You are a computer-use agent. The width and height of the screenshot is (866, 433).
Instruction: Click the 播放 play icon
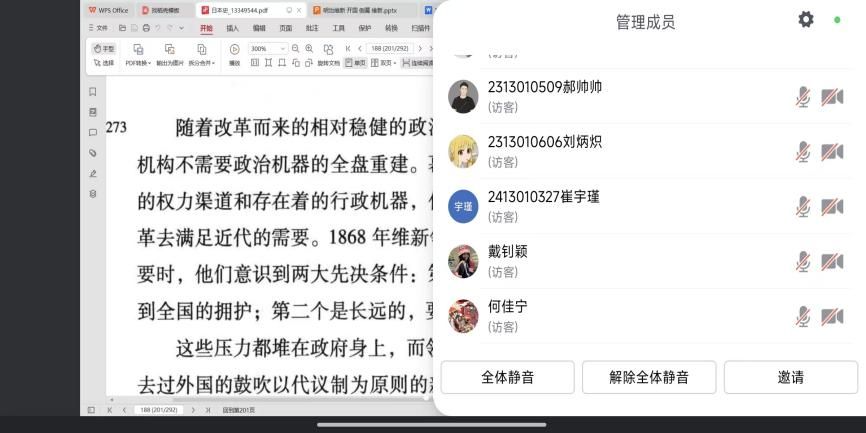point(234,49)
